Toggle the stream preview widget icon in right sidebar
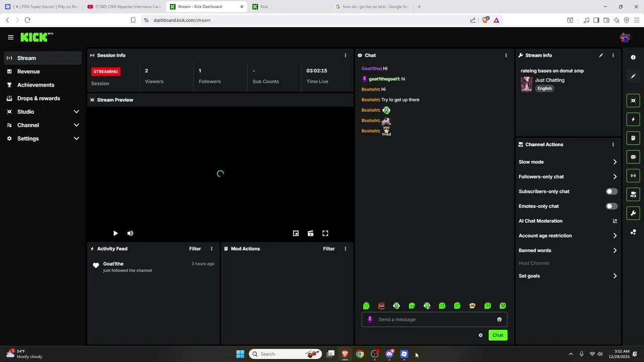The height and width of the screenshot is (362, 644). click(633, 101)
